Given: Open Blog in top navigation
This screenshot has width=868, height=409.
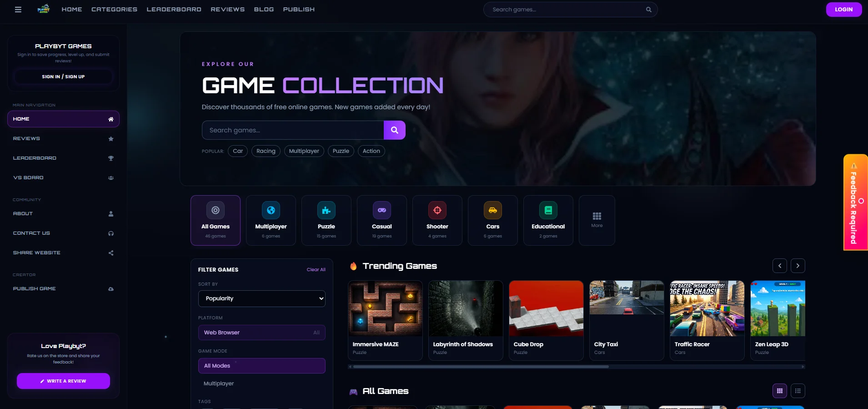Looking at the screenshot, I should tap(264, 10).
